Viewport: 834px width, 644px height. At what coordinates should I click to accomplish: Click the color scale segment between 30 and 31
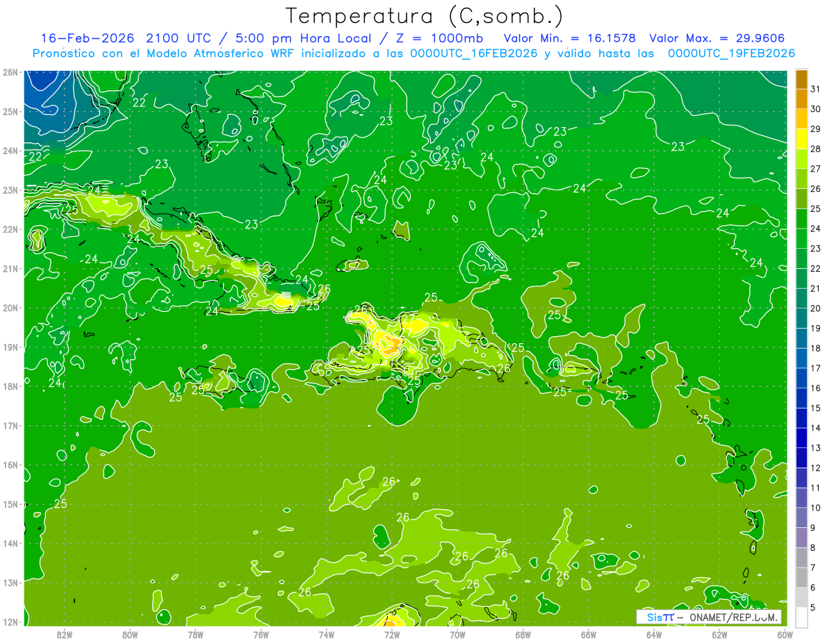pyautogui.click(x=801, y=99)
